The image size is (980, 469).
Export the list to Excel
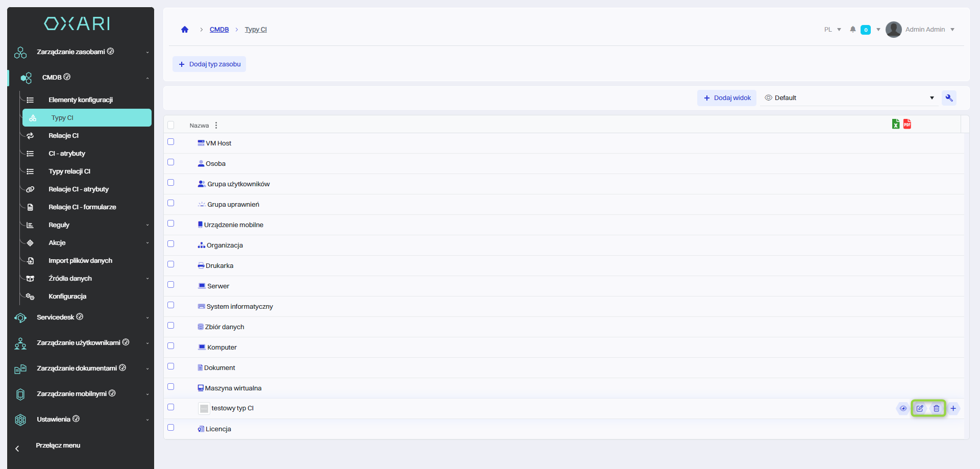tap(896, 124)
